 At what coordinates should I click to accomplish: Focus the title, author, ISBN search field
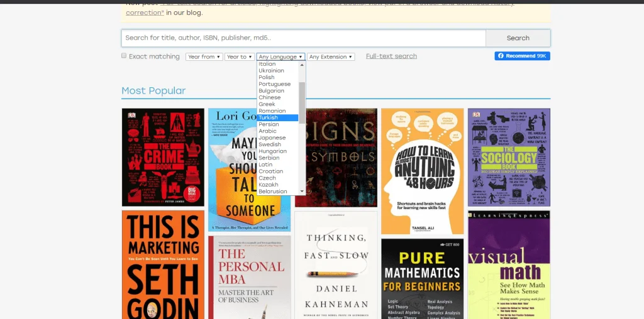point(303,38)
